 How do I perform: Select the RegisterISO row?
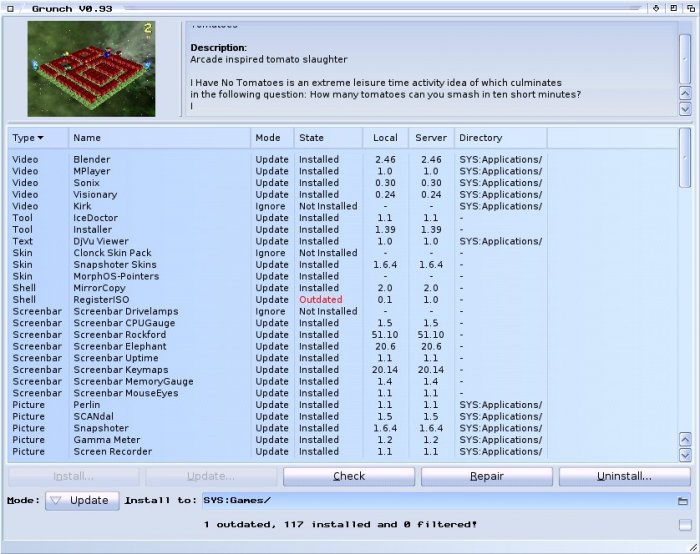(x=343, y=300)
